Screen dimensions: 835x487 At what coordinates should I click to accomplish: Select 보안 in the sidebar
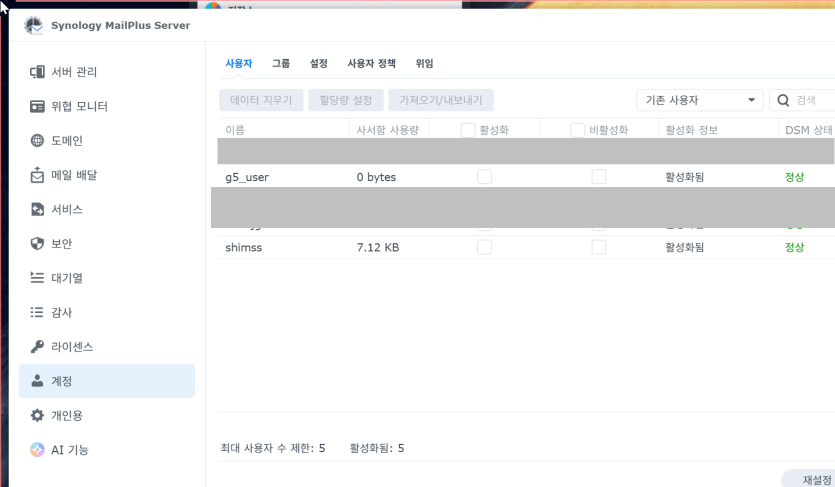[107, 243]
